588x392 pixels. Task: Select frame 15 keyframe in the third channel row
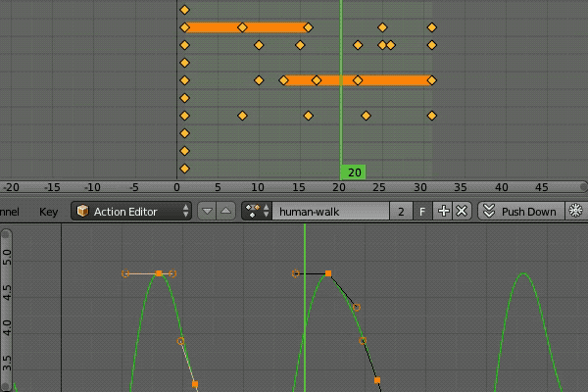300,45
